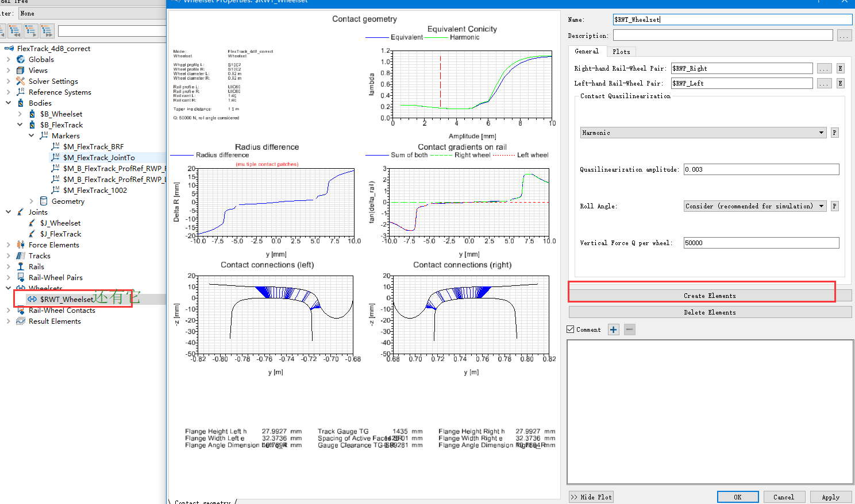Toggle the Comment checkbox
The width and height of the screenshot is (855, 504).
(x=571, y=329)
